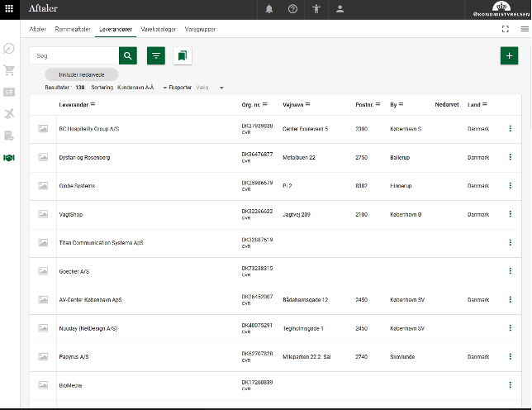Open supplier Dystan og Rosenberg
Image resolution: width=532 pixels, height=410 pixels.
[84, 158]
